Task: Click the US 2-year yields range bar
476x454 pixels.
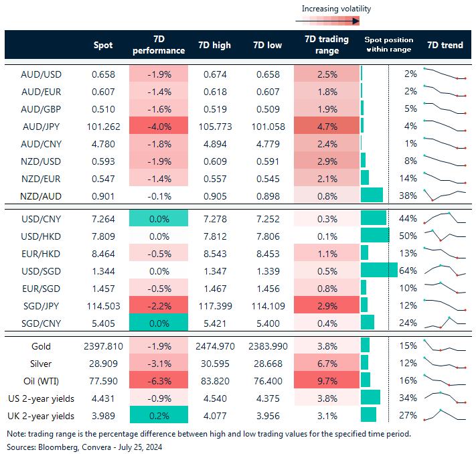Action: pos(370,397)
